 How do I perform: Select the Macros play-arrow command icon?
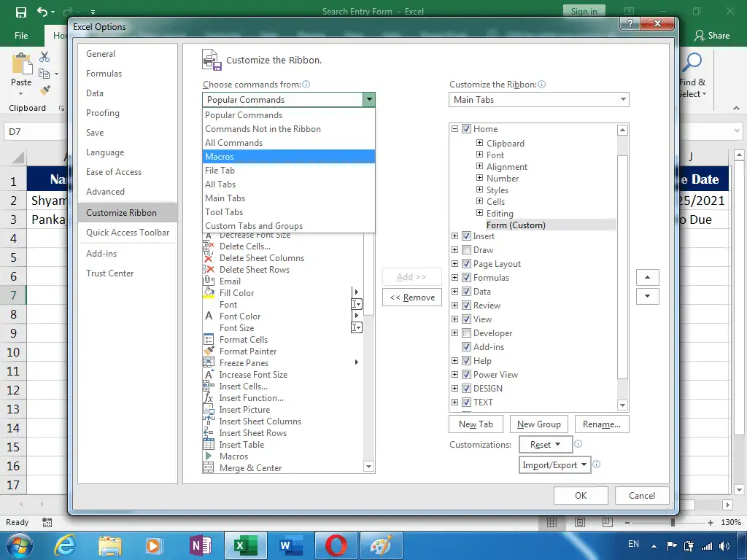[208, 456]
